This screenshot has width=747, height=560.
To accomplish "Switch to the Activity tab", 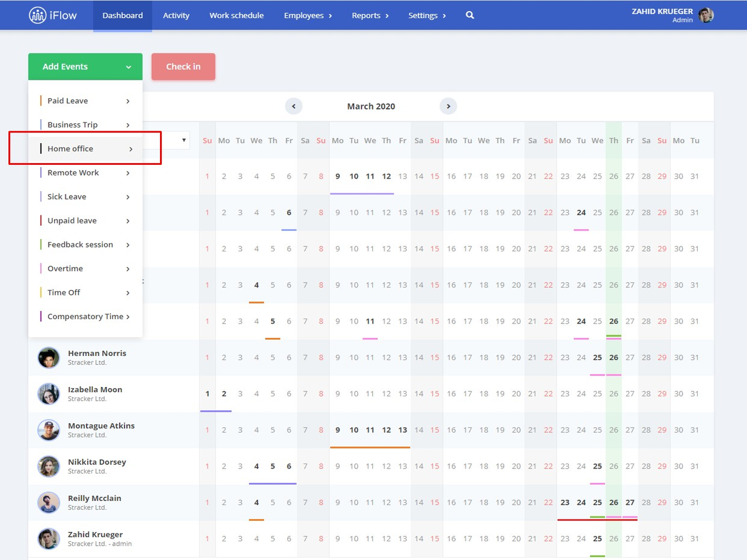I will coord(176,16).
